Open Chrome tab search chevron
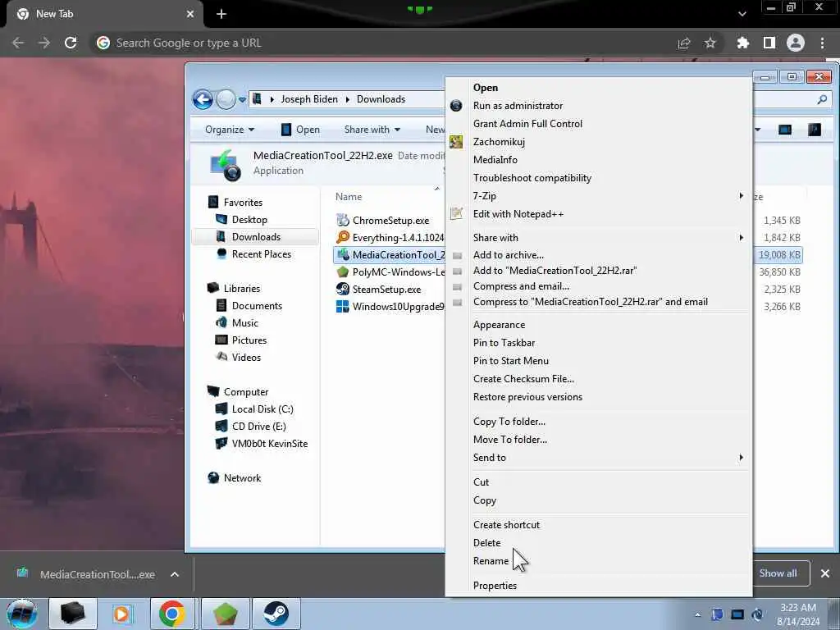 tap(742, 14)
